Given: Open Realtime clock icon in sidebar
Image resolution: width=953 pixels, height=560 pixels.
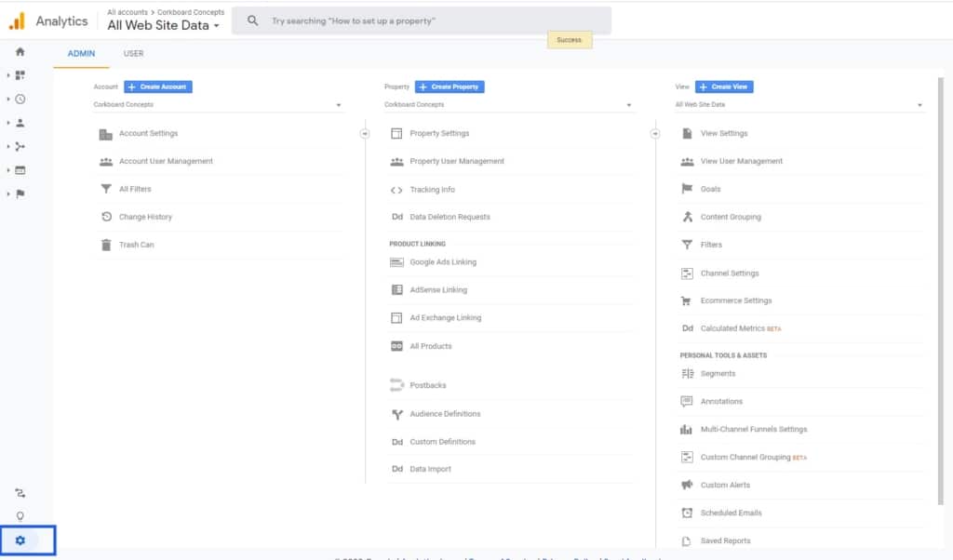Looking at the screenshot, I should [20, 99].
